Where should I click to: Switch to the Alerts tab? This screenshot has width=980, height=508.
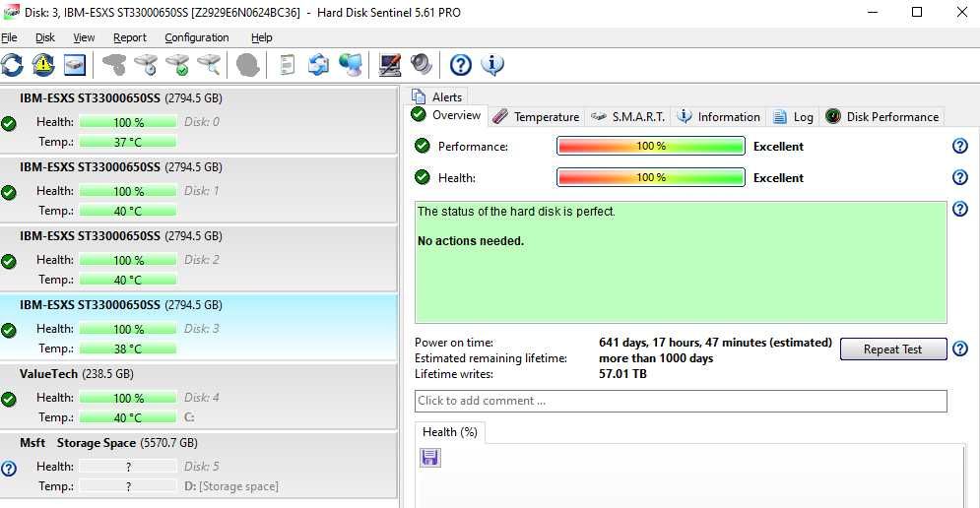click(437, 96)
